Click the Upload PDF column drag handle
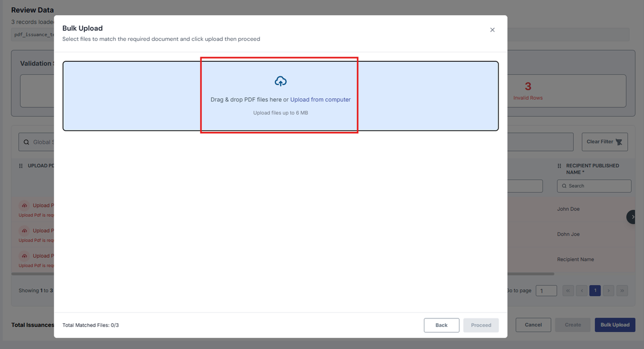The image size is (644, 349). [x=21, y=166]
